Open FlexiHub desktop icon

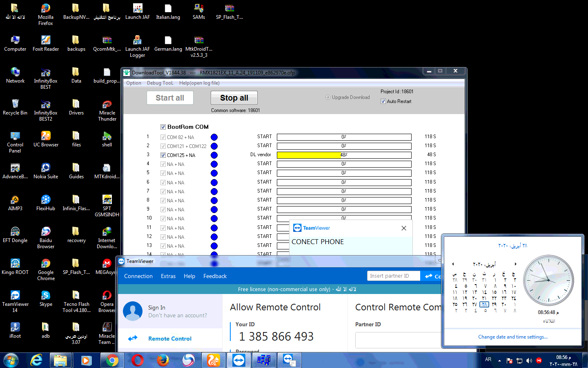point(46,203)
